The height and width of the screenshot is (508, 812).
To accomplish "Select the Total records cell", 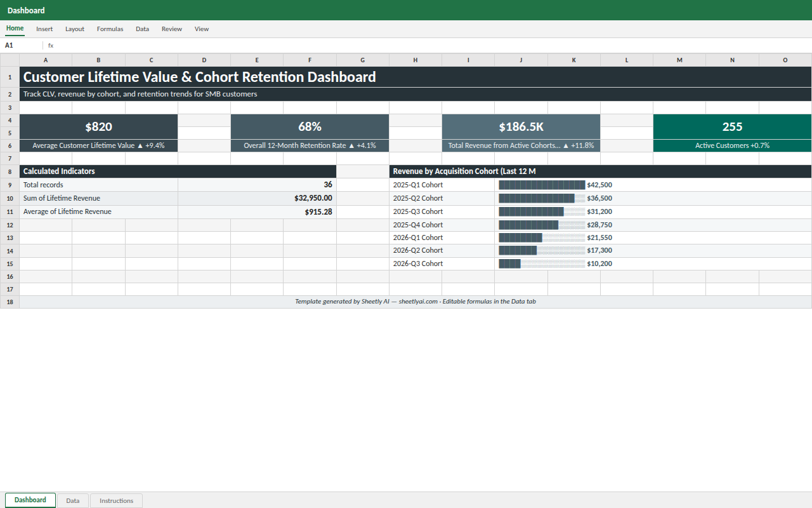I will pyautogui.click(x=98, y=185).
